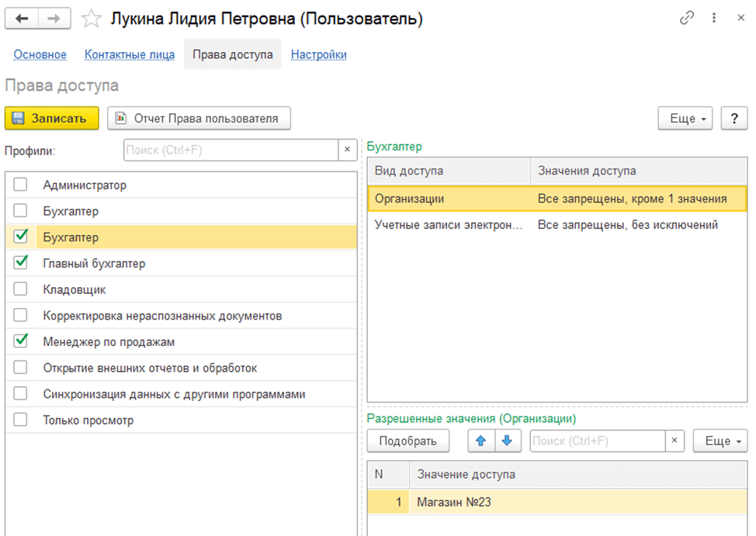Clear the profiles search field
Image resolution: width=756 pixels, height=536 pixels.
click(x=349, y=150)
